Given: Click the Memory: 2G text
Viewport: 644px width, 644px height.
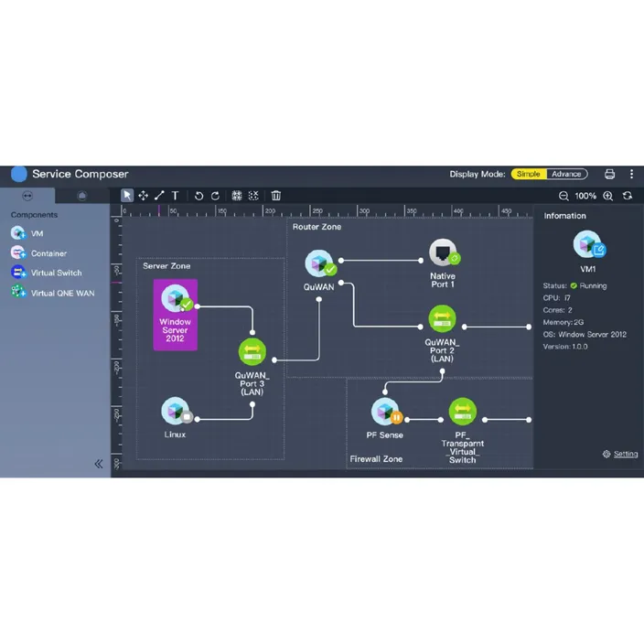Looking at the screenshot, I should click(x=563, y=322).
